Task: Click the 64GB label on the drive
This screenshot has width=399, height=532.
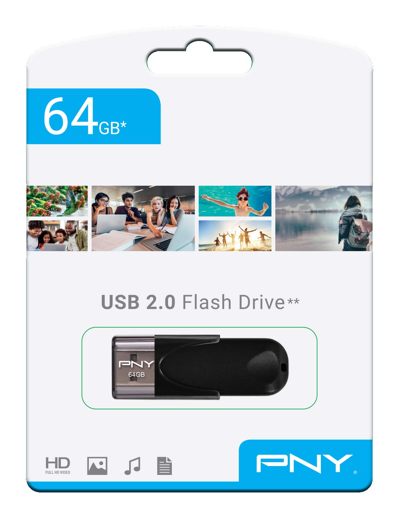Action: pos(137,374)
